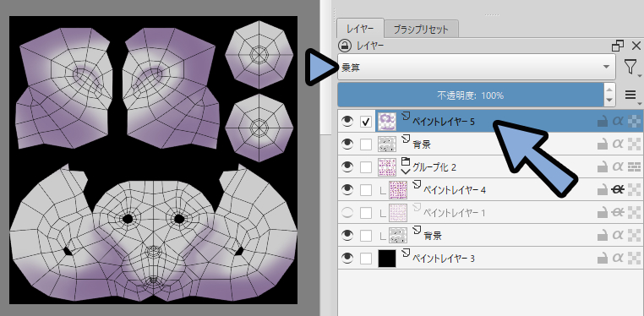Hide the 背景 layer directly under ペイントレイヤー 5
The height and width of the screenshot is (316, 644).
click(347, 144)
